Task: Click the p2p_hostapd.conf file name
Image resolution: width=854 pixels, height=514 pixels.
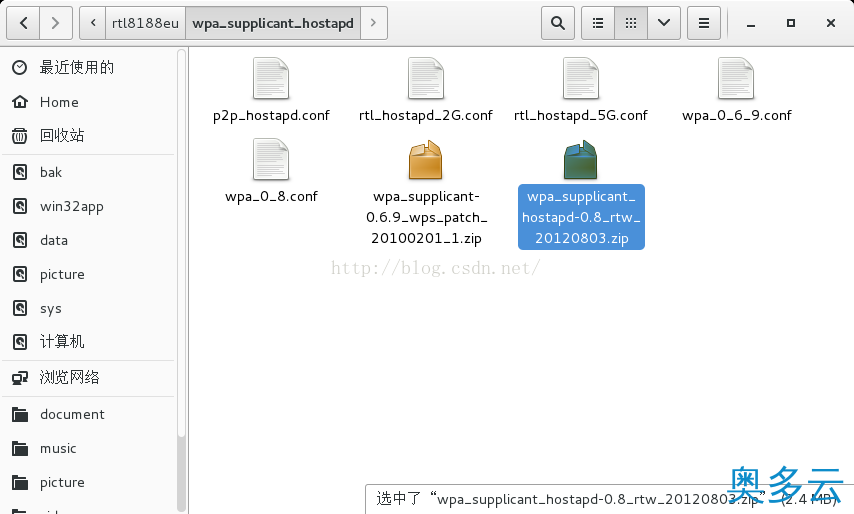Action: coord(271,115)
